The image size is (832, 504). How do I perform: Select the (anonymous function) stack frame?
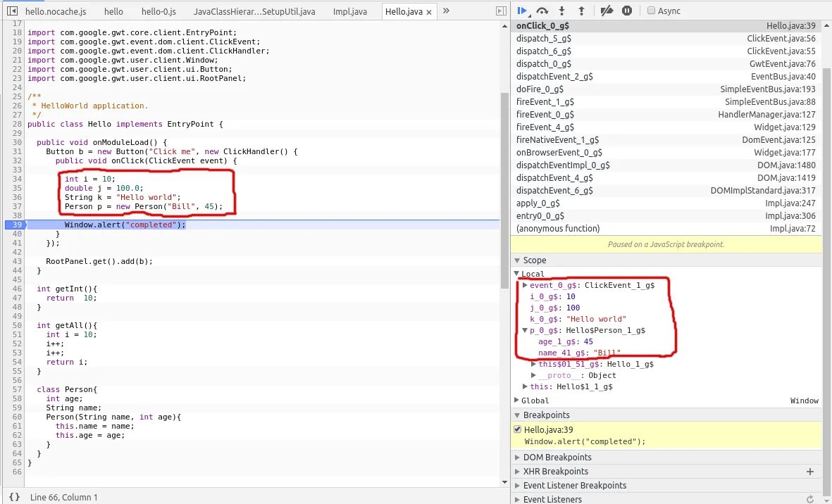667,229
